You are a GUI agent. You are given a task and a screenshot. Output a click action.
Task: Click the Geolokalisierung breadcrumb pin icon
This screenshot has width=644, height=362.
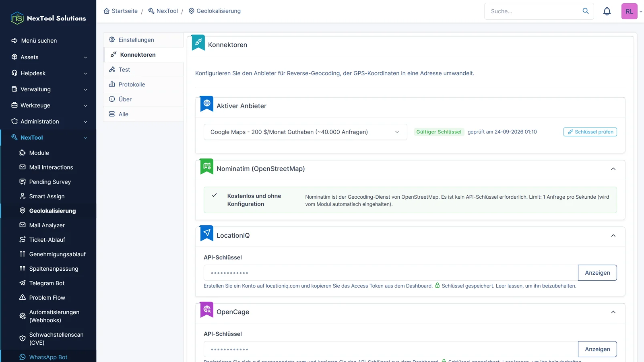[x=192, y=11]
